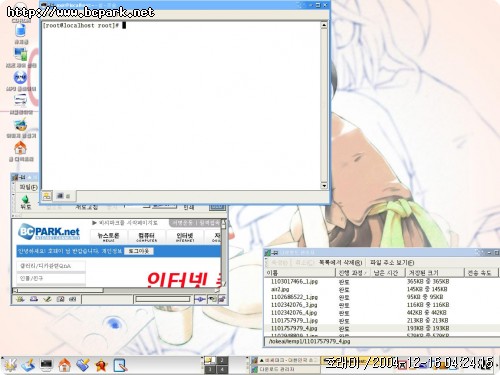Open IRC chat icon in browser status bar

tap(73, 299)
